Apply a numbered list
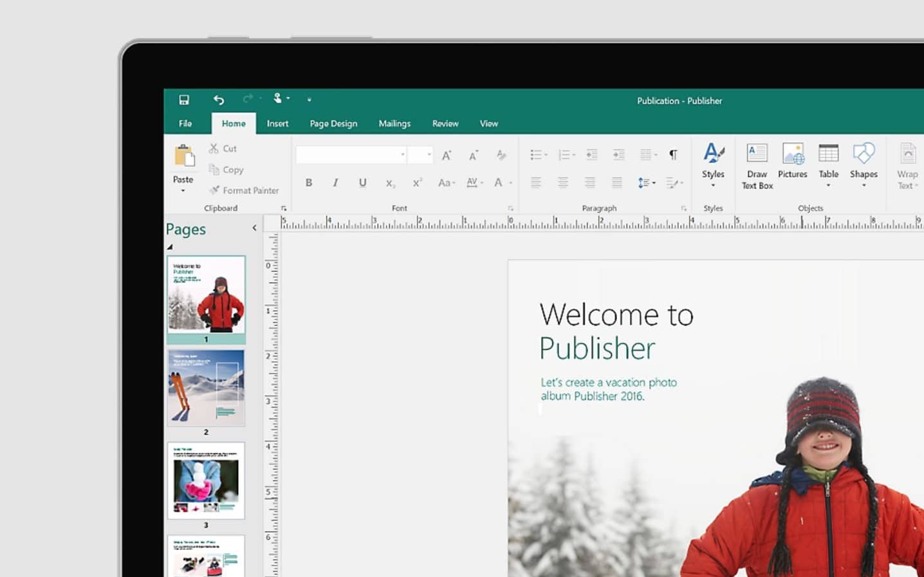Screen dimensions: 924x577 [566, 155]
